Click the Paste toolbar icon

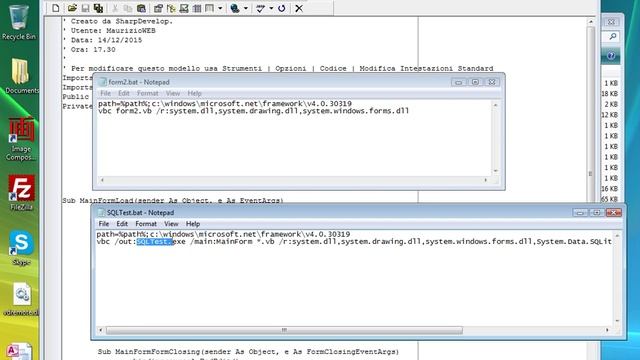141,8
